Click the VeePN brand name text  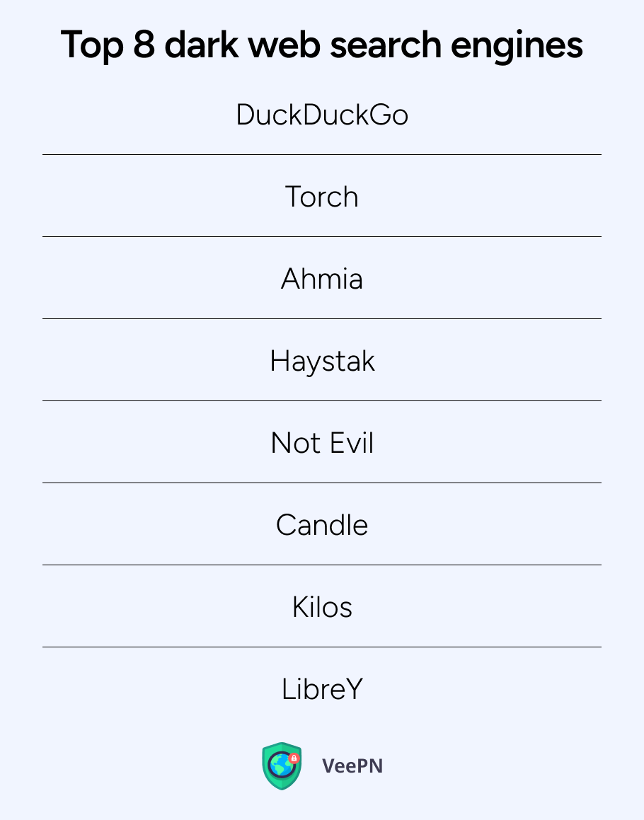coord(352,766)
